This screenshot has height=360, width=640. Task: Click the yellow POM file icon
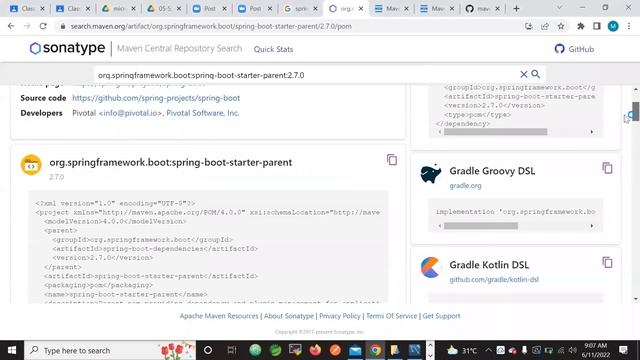31,165
